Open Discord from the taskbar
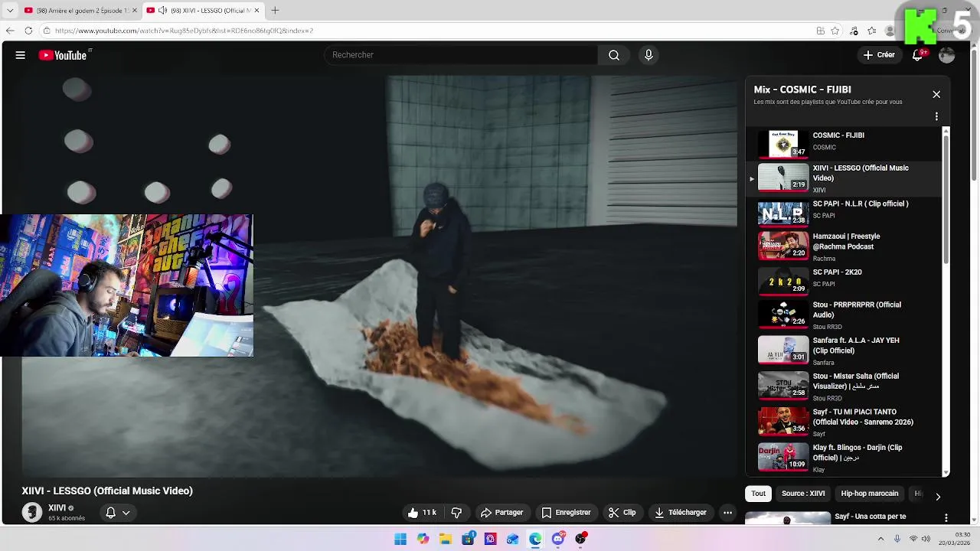The image size is (980, 551). coord(558,540)
